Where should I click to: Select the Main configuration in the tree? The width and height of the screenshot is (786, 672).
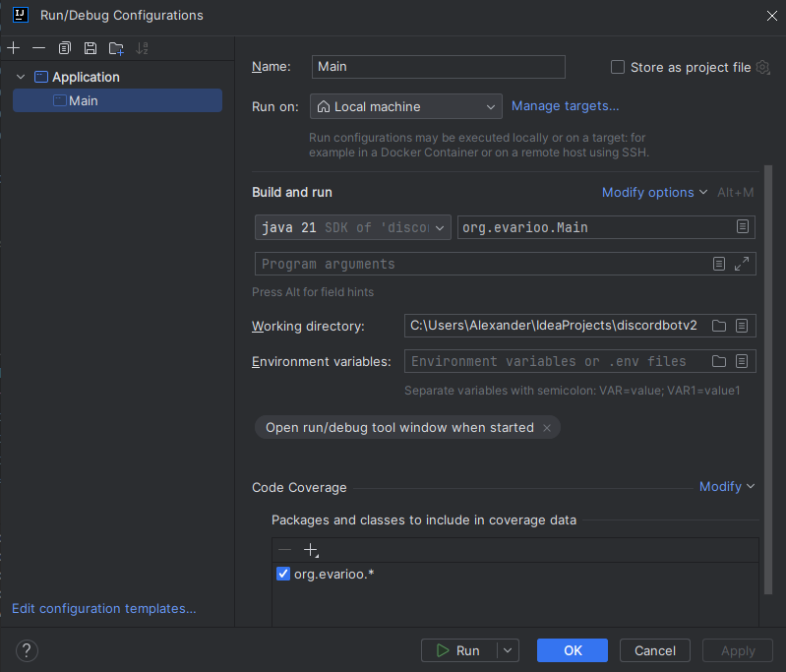(x=84, y=100)
